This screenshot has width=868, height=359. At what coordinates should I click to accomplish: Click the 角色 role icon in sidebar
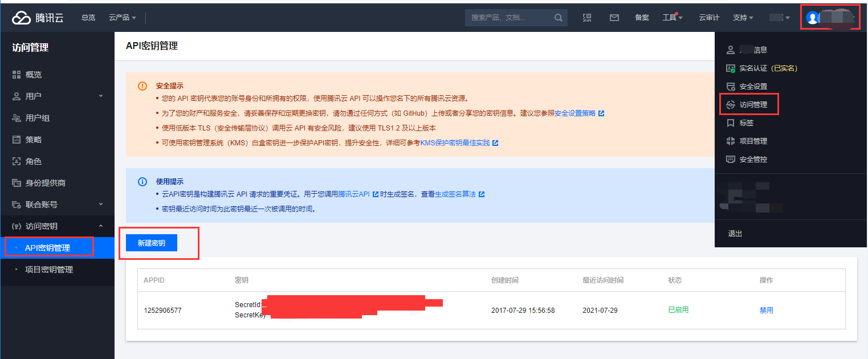coord(17,161)
